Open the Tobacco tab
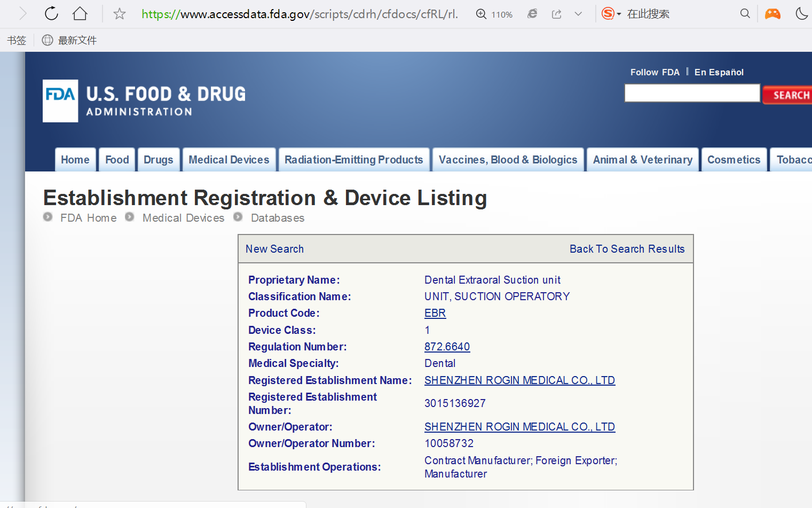Viewport: 812px width, 508px height. [791, 160]
